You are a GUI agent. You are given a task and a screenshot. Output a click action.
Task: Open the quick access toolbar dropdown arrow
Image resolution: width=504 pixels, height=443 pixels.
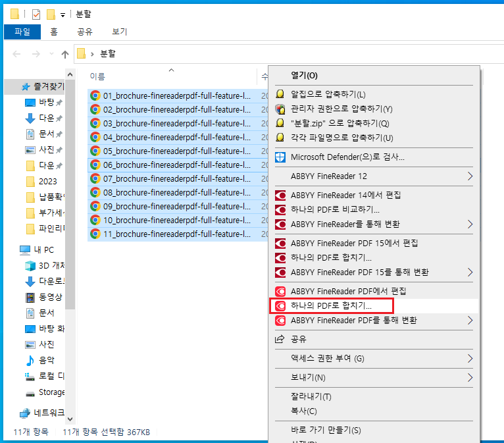coord(63,14)
